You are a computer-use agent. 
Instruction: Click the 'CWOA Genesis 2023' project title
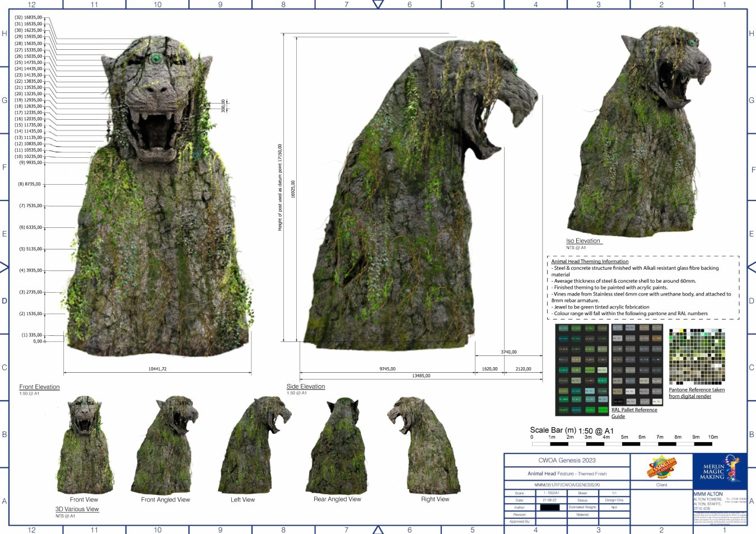[x=567, y=460]
